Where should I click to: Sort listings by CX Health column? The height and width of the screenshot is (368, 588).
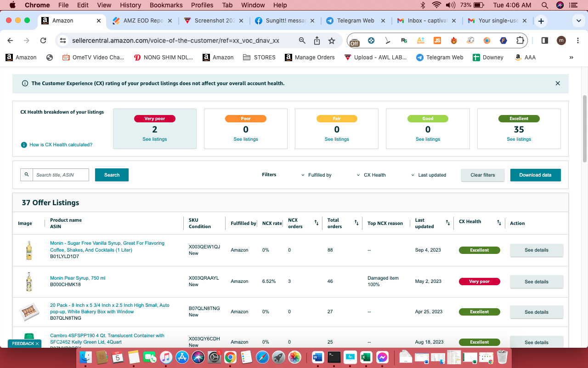point(499,223)
